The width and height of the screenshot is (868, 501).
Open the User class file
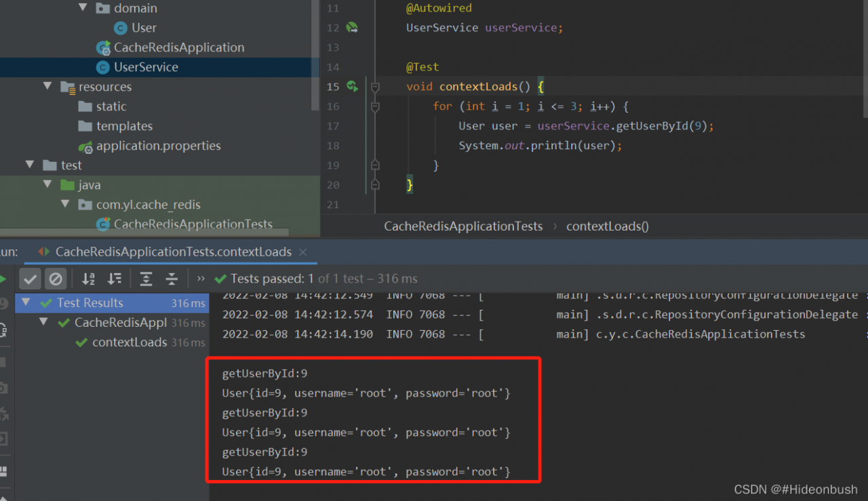click(x=144, y=28)
